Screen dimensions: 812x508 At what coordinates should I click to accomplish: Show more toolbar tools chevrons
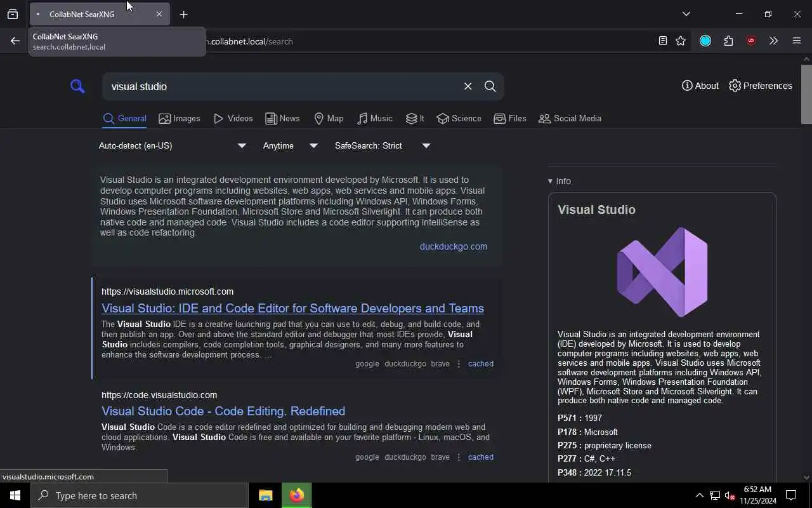tap(773, 41)
